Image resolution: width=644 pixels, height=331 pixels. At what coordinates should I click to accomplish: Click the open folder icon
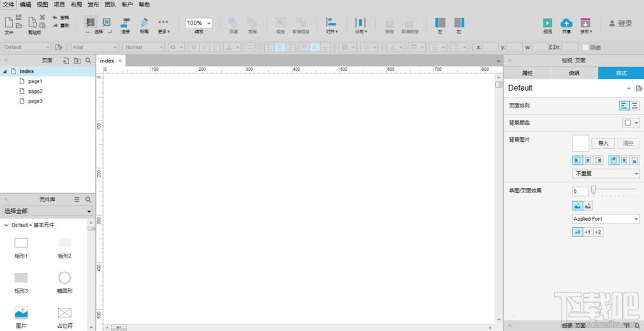pos(19,26)
